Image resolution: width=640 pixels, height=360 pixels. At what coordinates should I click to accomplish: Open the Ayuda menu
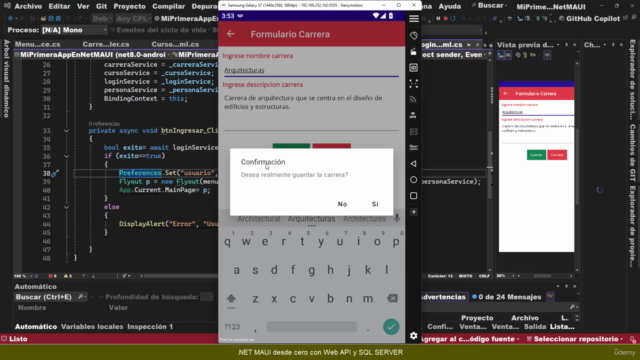[x=450, y=6]
